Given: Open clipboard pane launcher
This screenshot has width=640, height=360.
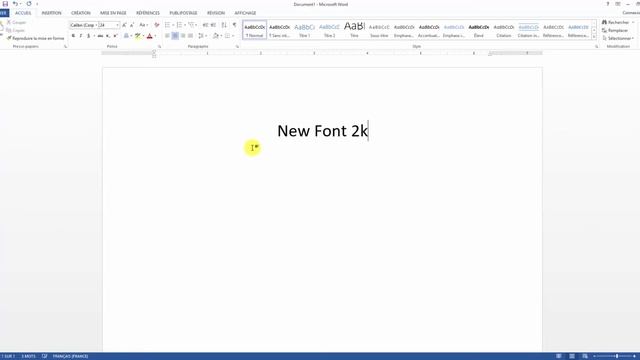Looking at the screenshot, I should tap(65, 47).
